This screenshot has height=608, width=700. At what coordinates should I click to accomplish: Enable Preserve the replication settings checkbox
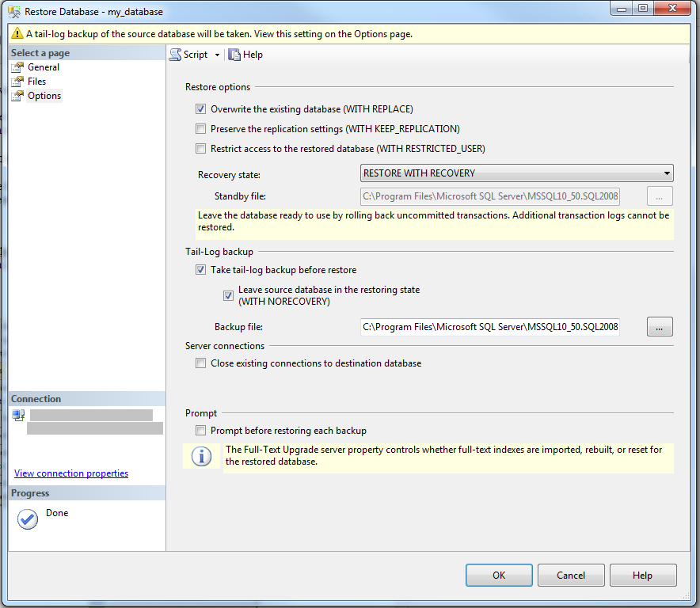201,129
